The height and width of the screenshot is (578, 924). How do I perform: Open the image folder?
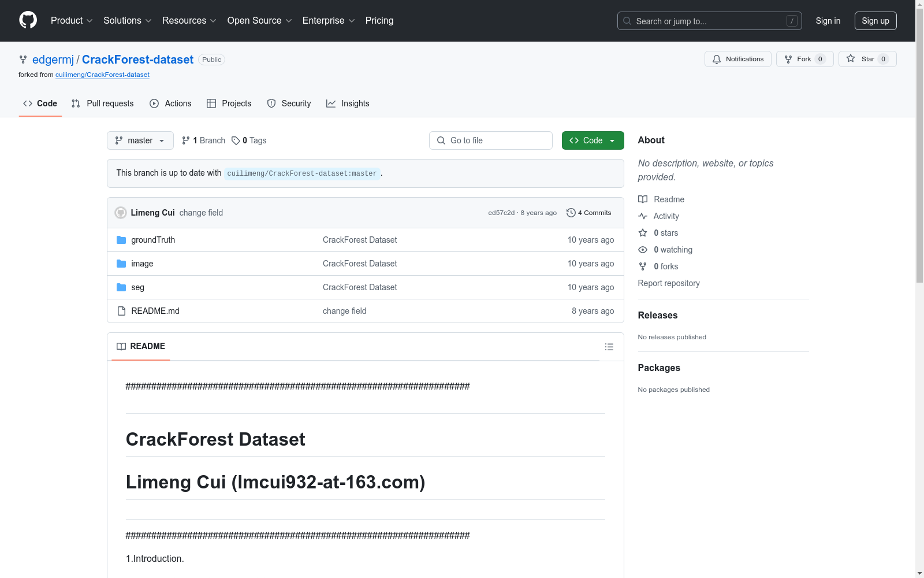pos(142,264)
